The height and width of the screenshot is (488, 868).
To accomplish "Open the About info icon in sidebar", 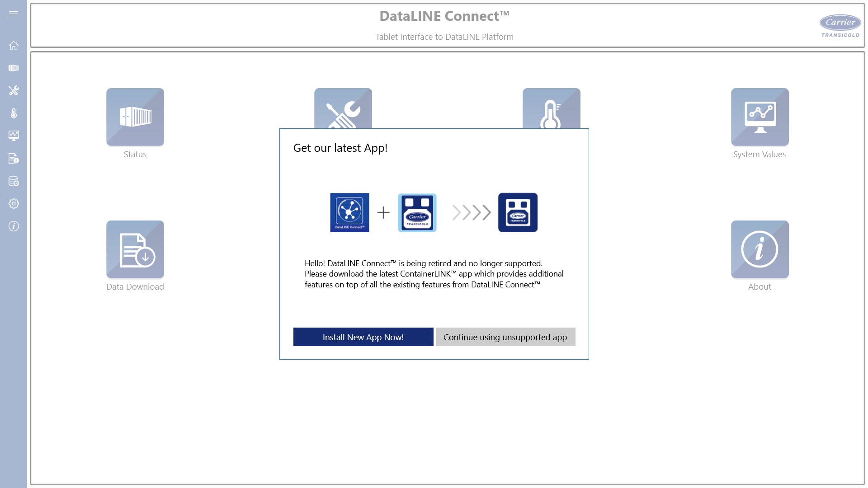I will [14, 226].
